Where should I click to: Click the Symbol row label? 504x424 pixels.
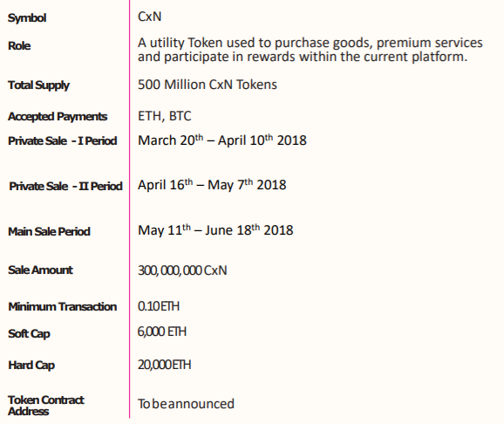tap(27, 18)
